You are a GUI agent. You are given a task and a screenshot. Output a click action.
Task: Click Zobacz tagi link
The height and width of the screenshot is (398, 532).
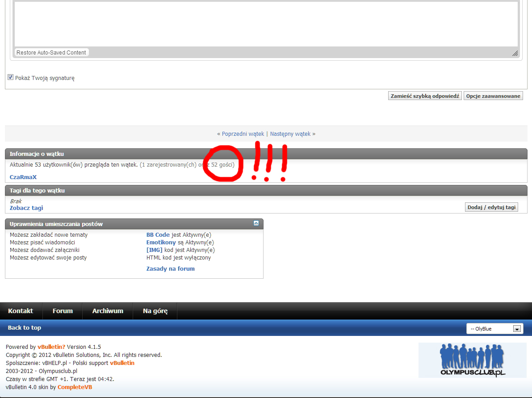coord(26,208)
